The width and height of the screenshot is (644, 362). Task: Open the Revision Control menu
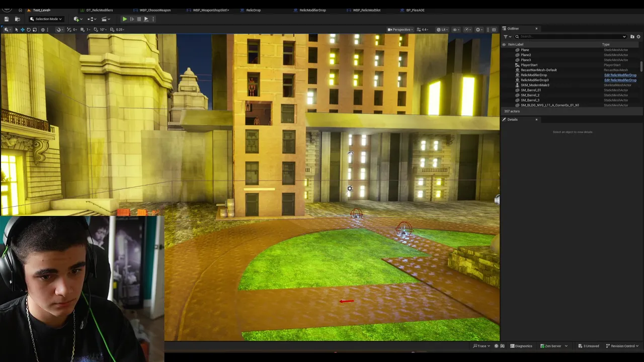click(x=622, y=346)
